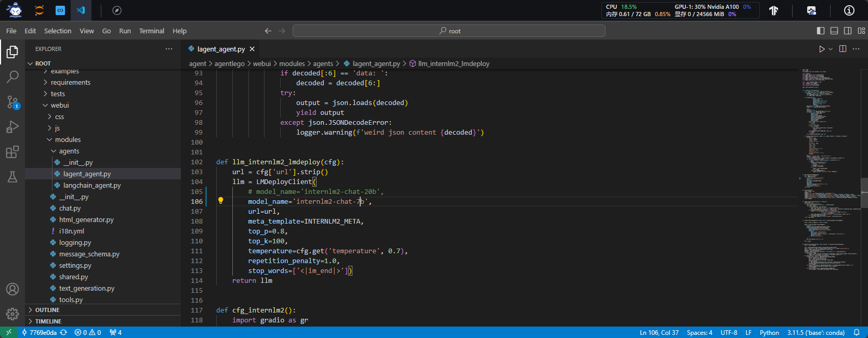This screenshot has width=868, height=338.
Task: Expand the css folder
Action: pos(103,117)
